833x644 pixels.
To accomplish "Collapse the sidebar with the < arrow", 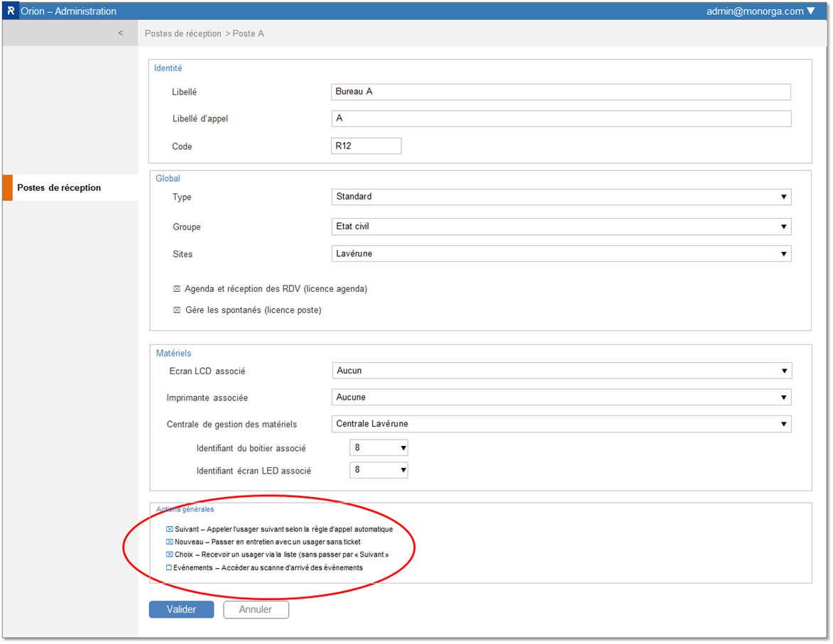I will [120, 33].
